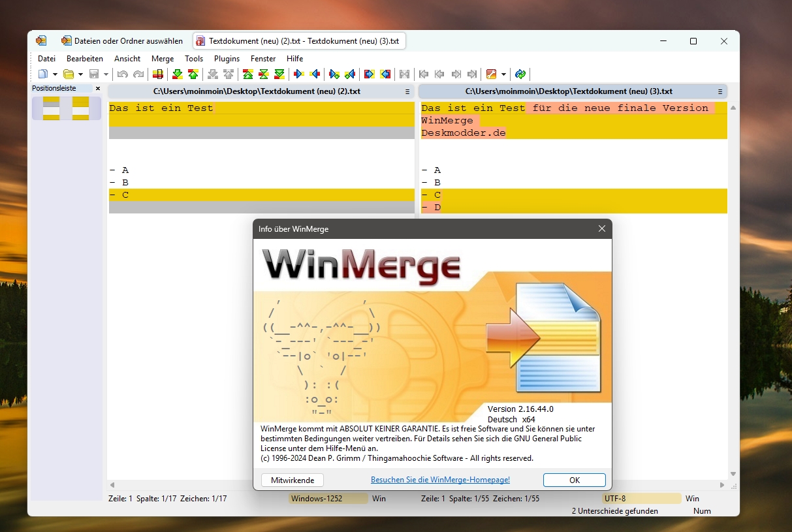Open right pane header menu for (3).txt
Viewport: 792px width, 532px height.
(720, 92)
